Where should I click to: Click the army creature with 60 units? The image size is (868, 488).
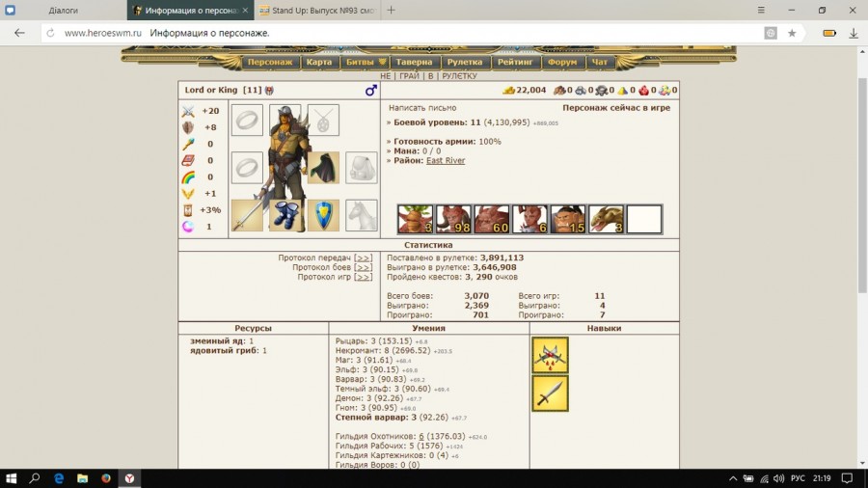click(x=491, y=219)
